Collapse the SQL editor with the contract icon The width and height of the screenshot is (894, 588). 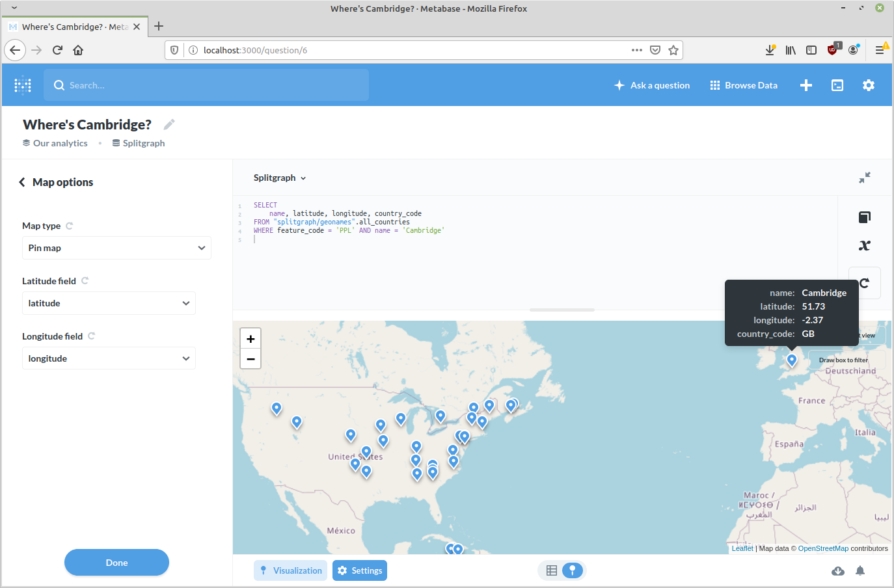pyautogui.click(x=865, y=178)
